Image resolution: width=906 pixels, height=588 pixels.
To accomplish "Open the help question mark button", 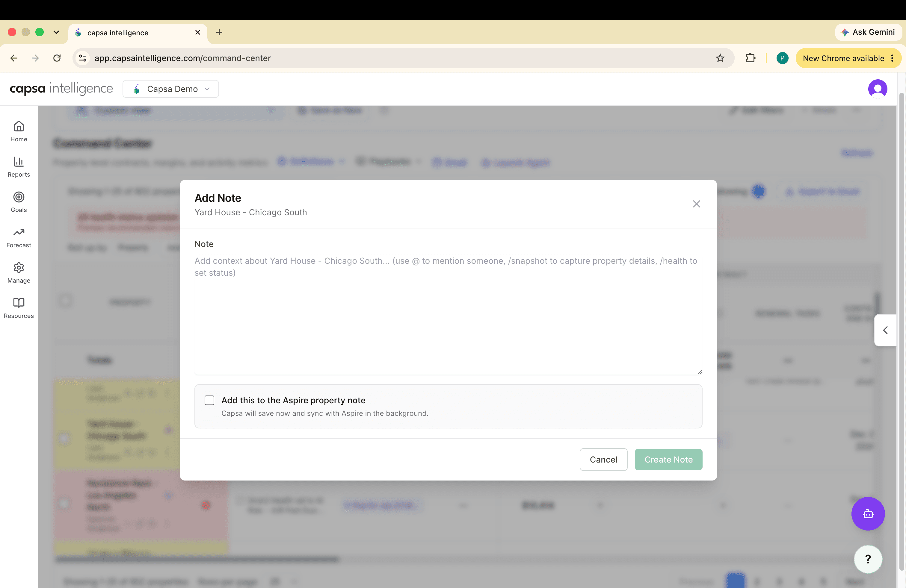I will 868,559.
